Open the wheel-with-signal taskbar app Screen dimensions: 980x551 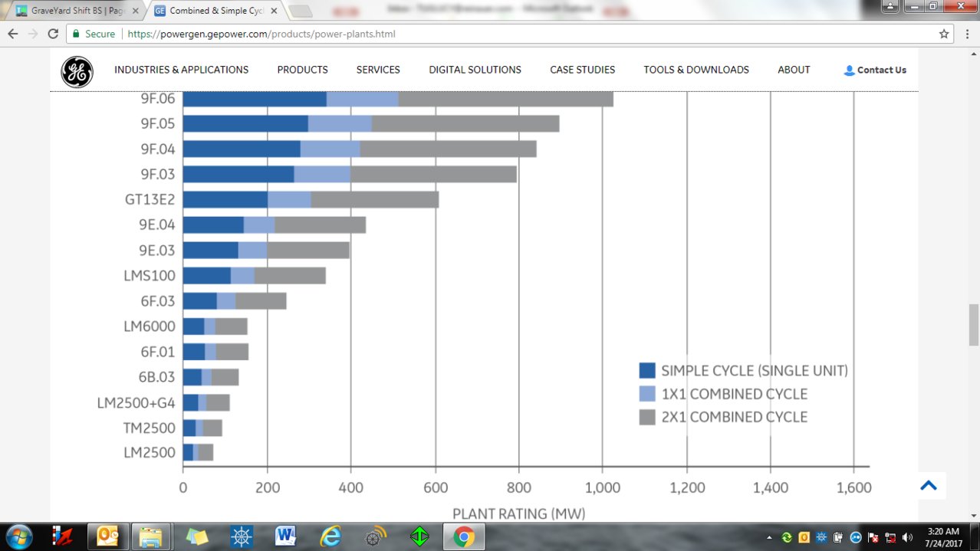(375, 536)
